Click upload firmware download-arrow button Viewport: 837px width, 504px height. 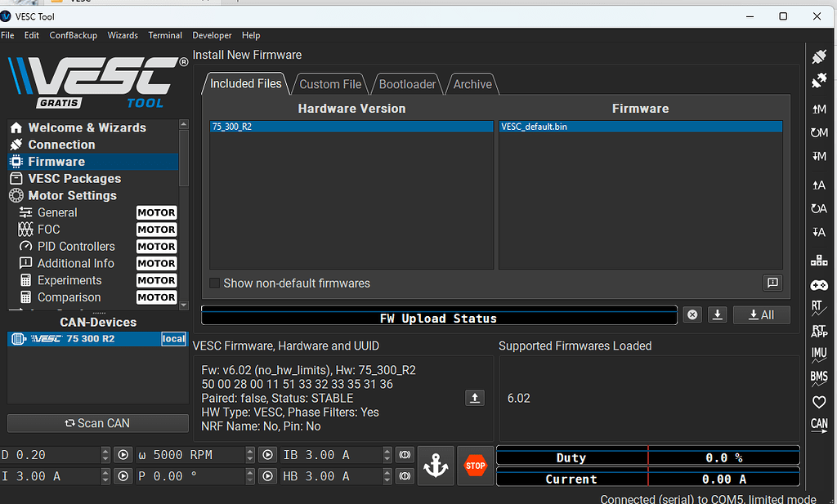pyautogui.click(x=718, y=314)
